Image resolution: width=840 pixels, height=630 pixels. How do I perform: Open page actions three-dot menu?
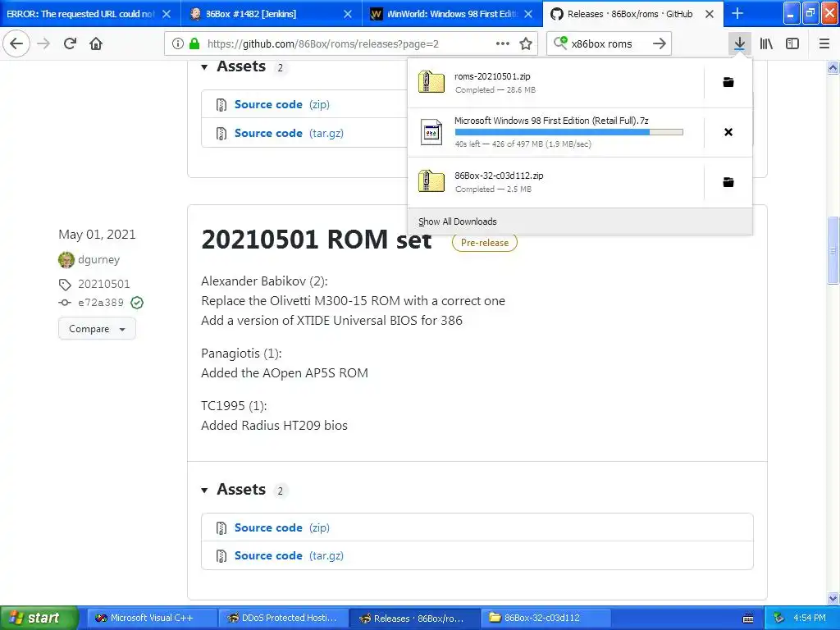click(503, 43)
